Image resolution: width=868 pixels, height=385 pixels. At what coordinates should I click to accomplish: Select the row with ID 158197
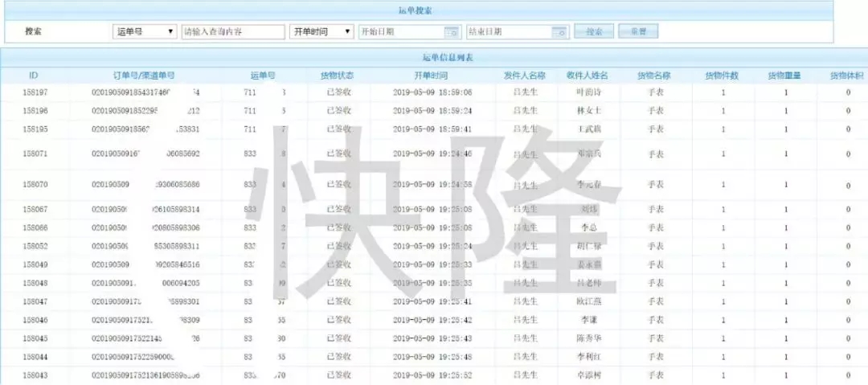[434, 92]
